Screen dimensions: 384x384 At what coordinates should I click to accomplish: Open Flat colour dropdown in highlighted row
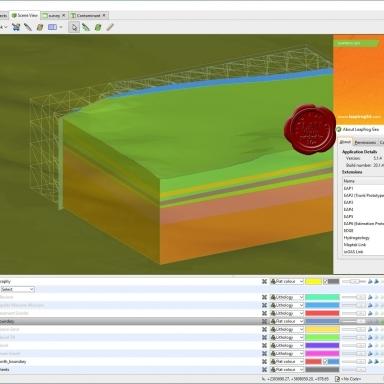tap(287, 321)
